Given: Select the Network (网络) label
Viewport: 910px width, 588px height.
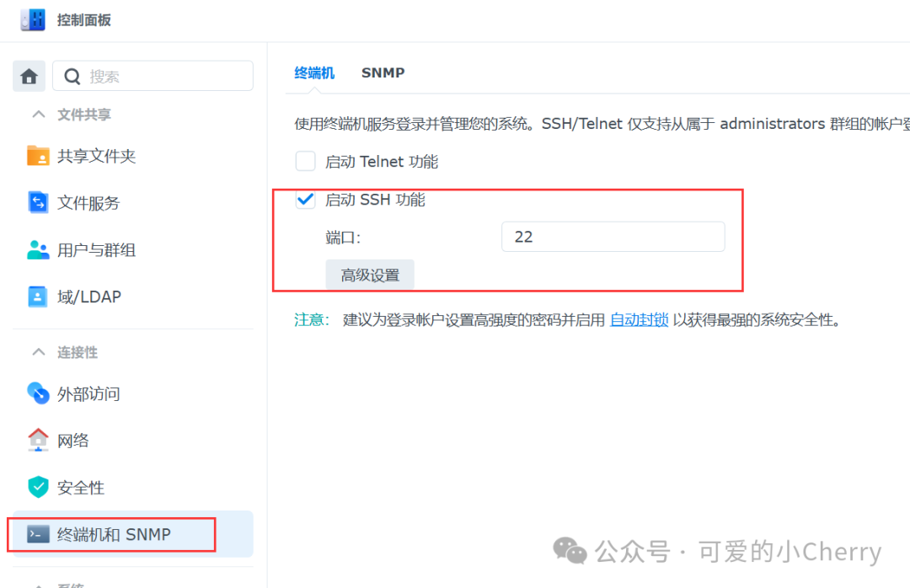Looking at the screenshot, I should coord(73,441).
